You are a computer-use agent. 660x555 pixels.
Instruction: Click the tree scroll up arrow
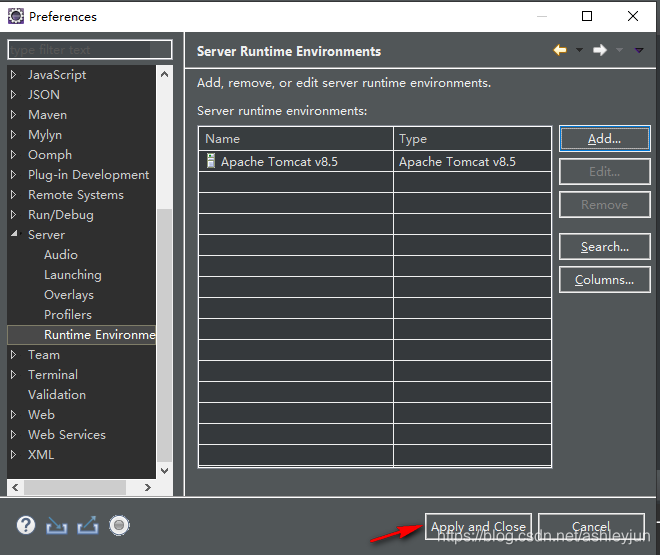(x=165, y=74)
